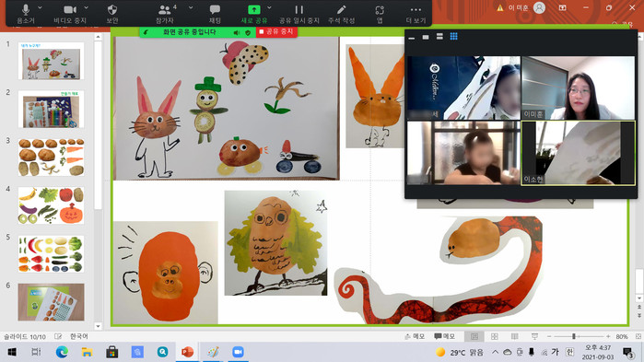Open spell check icon in status bar

pos(58,336)
